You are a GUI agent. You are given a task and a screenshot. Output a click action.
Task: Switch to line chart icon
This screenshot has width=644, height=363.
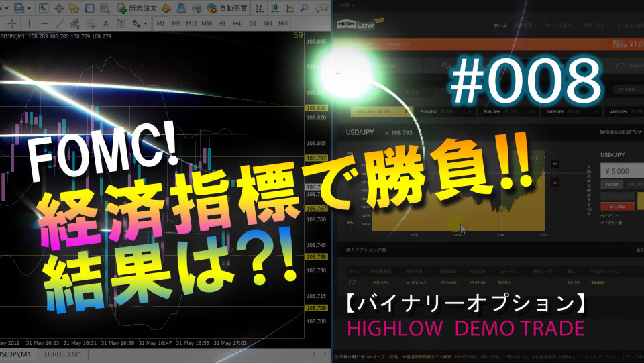[290, 8]
